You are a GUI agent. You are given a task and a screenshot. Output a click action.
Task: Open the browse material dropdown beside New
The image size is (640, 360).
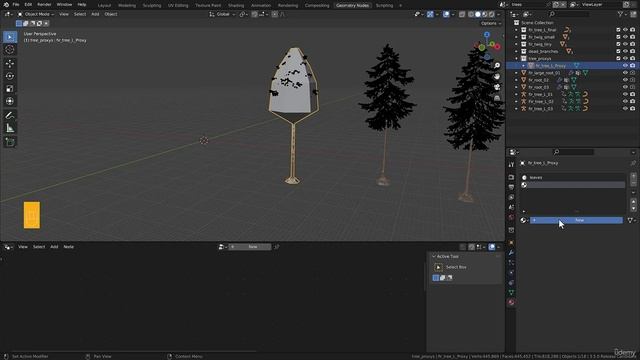[524, 220]
